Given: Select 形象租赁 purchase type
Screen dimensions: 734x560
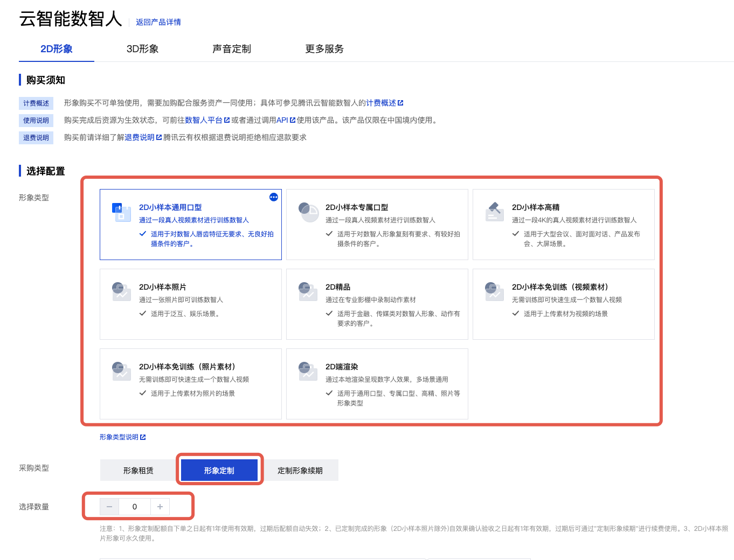Looking at the screenshot, I should tap(139, 470).
